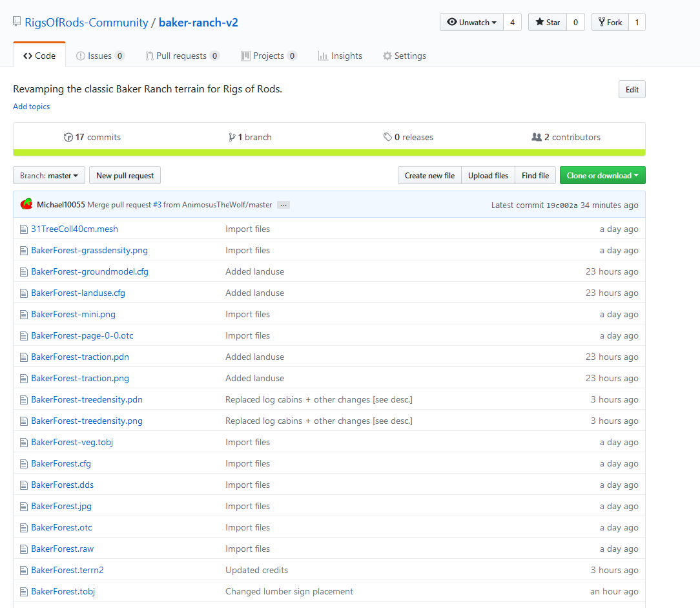Screen dimensions: 700x608
Task: Click the file icon for BakerForest-groundmodel.cfg
Action: 24,272
